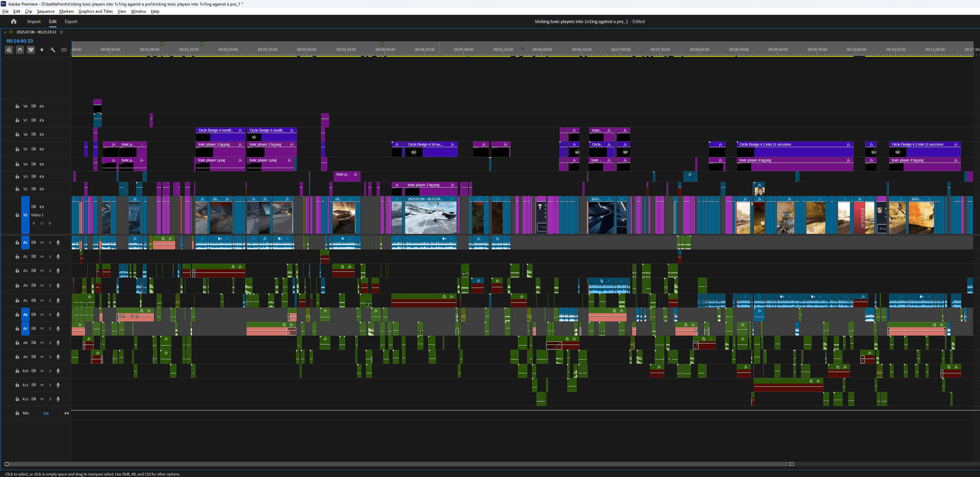Toggle sync lock for track A11
This screenshot has height=477, width=980.
pos(33,385)
